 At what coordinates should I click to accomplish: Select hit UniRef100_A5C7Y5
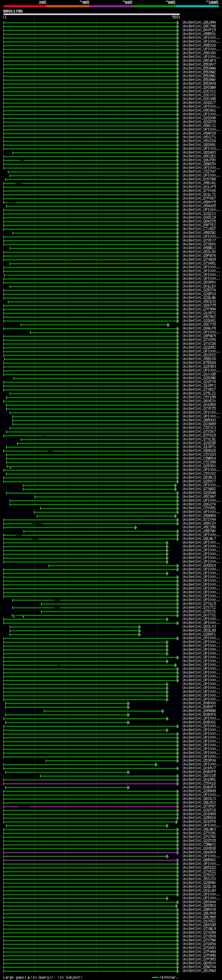coord(199,324)
